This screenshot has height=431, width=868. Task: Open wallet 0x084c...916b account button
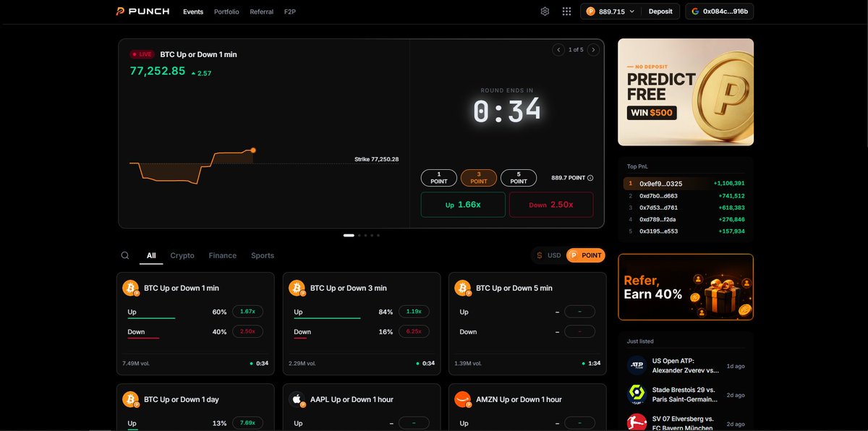pos(720,12)
